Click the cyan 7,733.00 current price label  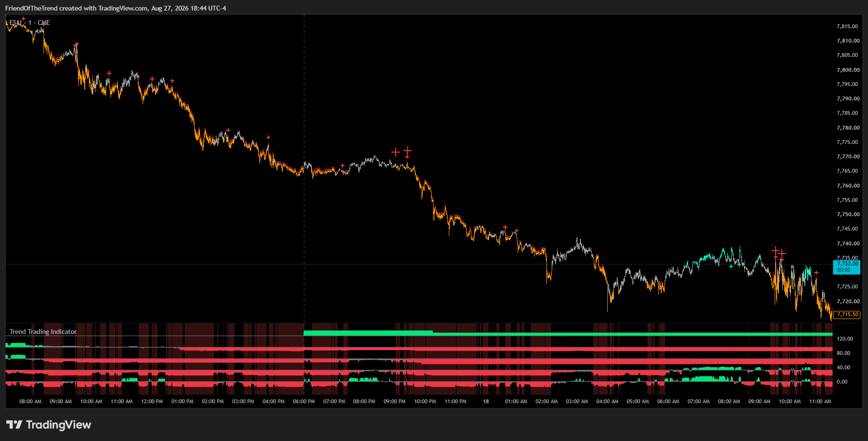pos(846,267)
